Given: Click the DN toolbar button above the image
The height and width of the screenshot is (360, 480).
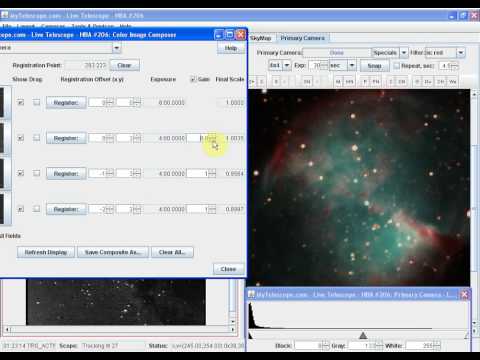Looking at the screenshot, I should (307, 81).
